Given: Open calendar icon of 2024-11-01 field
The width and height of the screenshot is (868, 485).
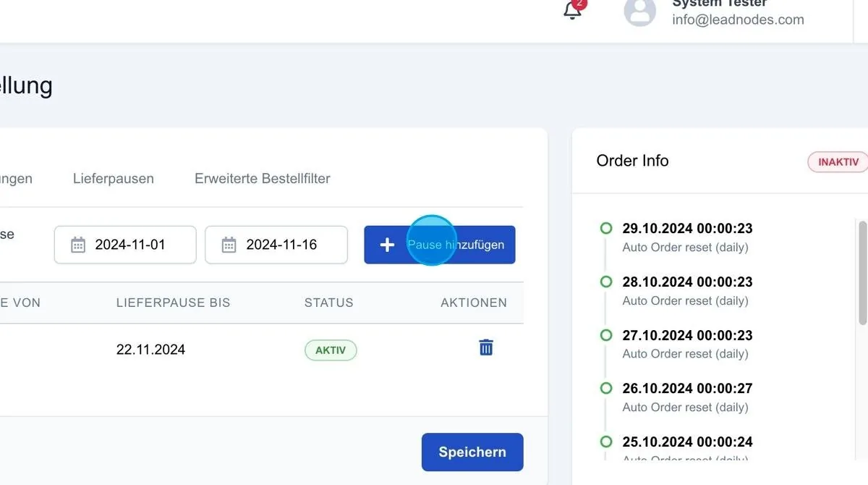Looking at the screenshot, I should pos(78,245).
